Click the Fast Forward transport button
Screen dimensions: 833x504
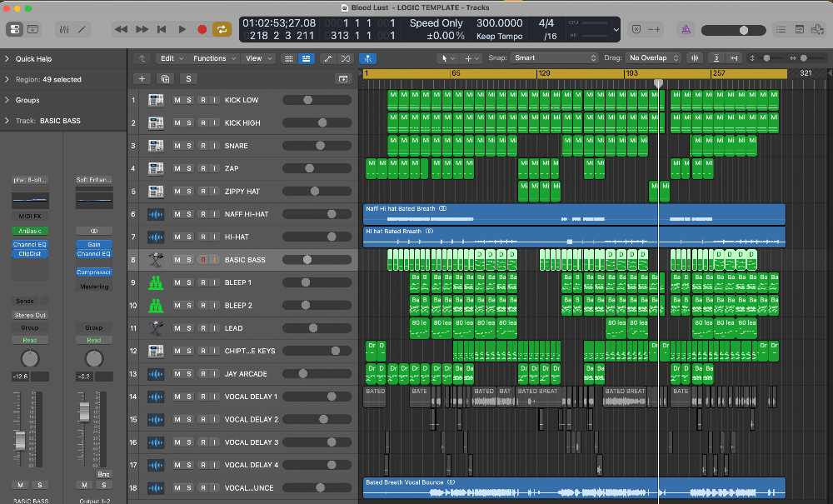[x=142, y=29]
